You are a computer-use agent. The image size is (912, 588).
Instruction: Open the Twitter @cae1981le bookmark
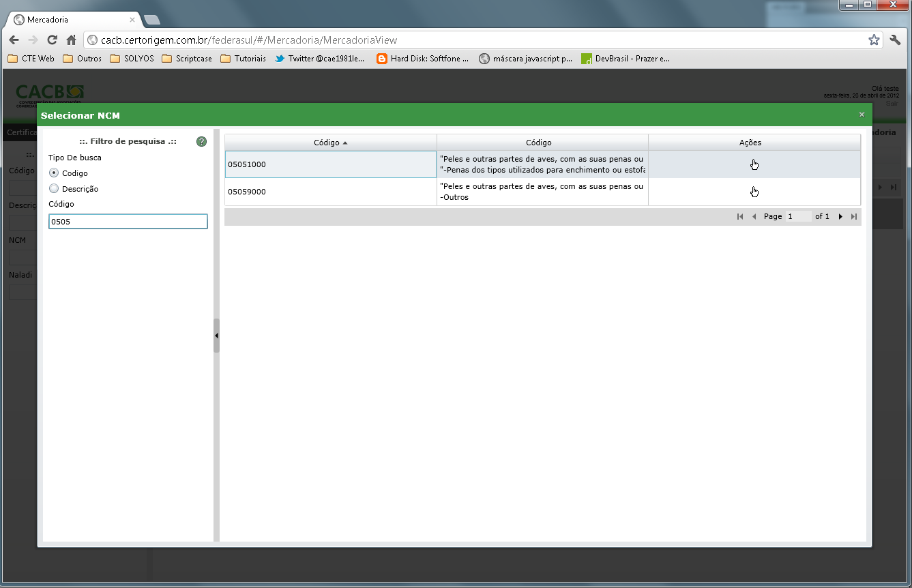click(x=320, y=59)
